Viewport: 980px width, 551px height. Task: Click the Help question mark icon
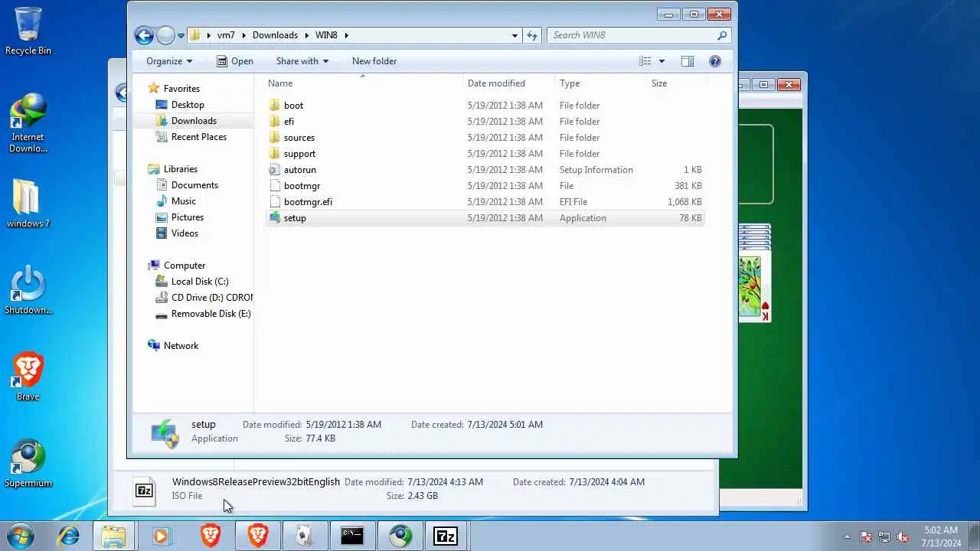click(715, 61)
